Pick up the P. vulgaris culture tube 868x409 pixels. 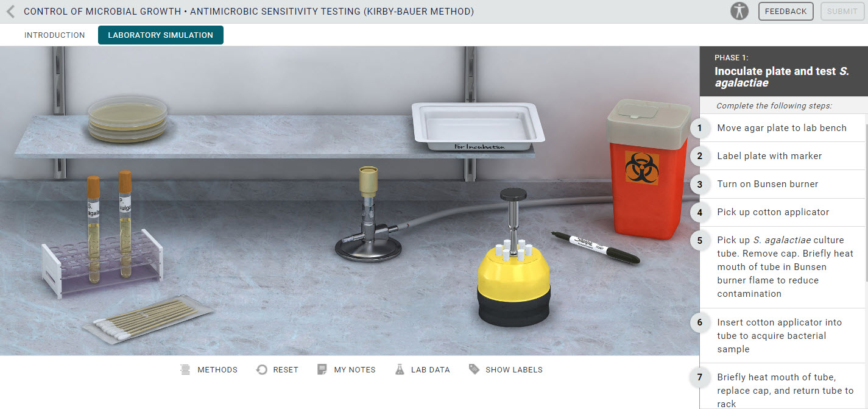(125, 224)
